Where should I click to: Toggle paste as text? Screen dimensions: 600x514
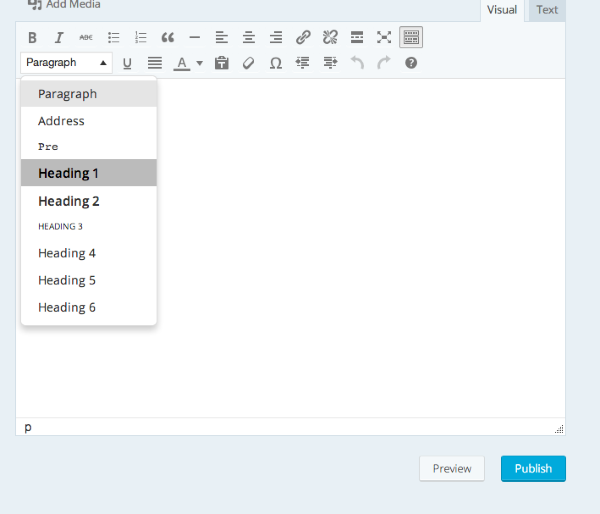coord(222,63)
